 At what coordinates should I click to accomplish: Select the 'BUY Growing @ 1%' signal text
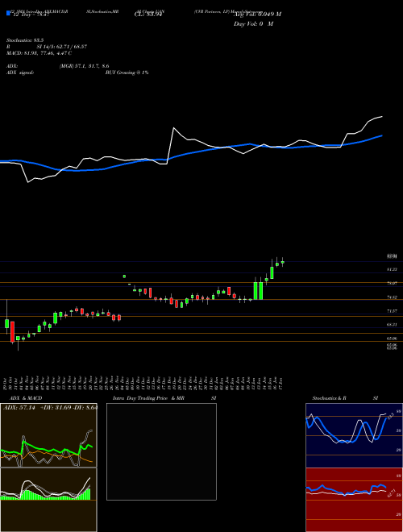(127, 73)
